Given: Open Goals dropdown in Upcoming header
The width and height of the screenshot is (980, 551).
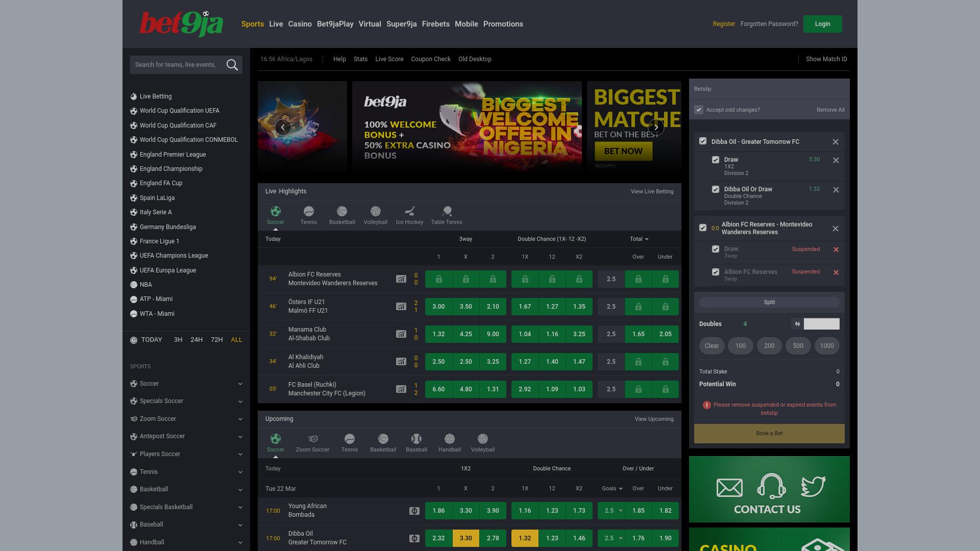Looking at the screenshot, I should (612, 488).
